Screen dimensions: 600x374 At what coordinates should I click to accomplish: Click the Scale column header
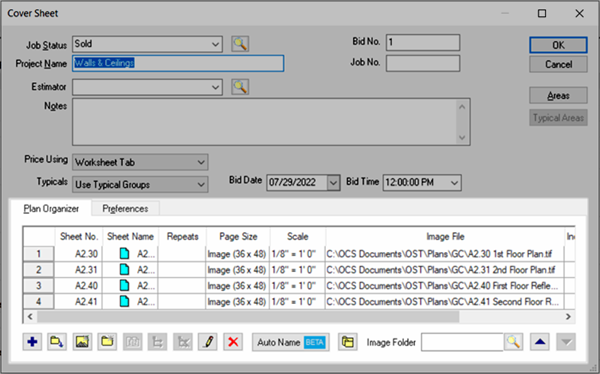coord(298,237)
